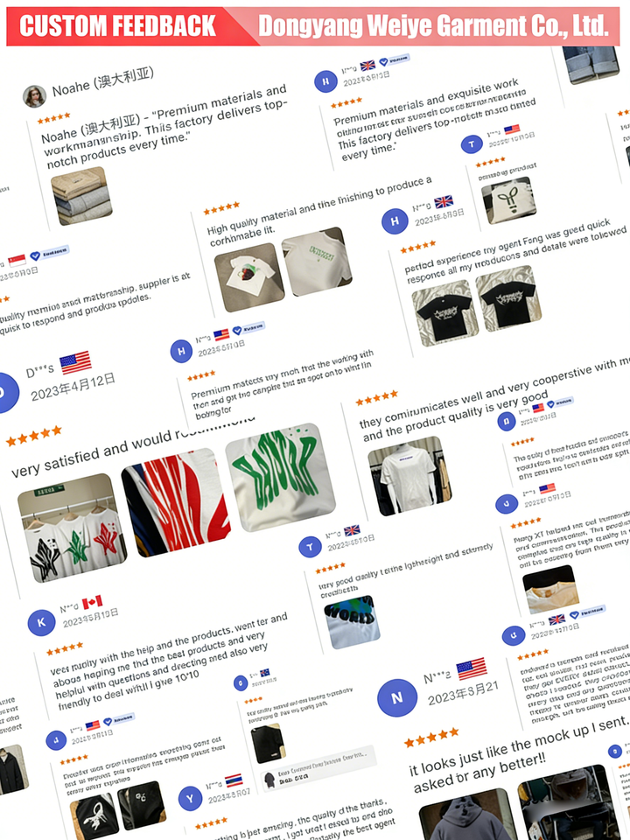Click the blue N avatar circle
630x840 pixels.
(x=397, y=697)
